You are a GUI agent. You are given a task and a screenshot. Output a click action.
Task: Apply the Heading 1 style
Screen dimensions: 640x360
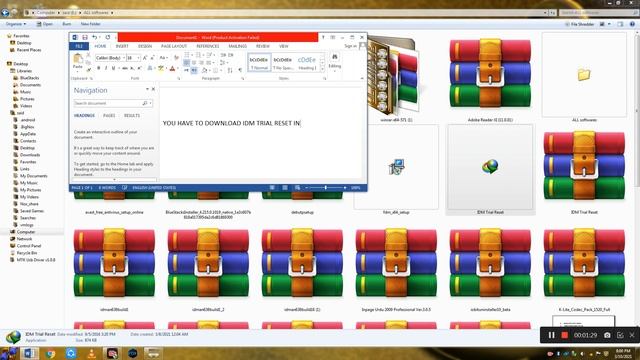tap(307, 62)
